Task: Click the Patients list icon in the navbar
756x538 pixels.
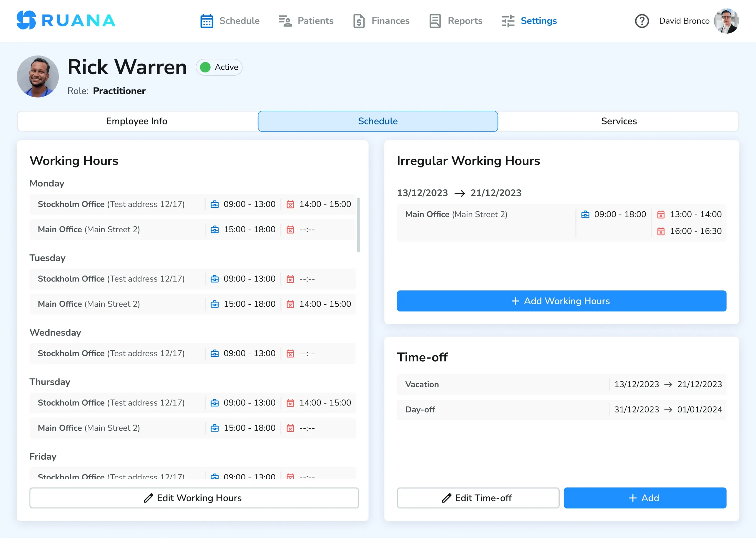Action: point(285,21)
